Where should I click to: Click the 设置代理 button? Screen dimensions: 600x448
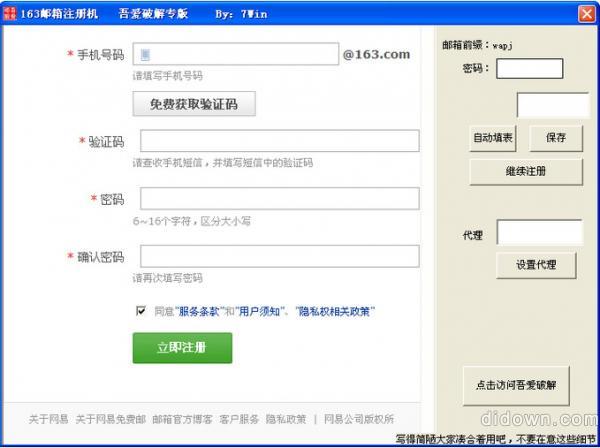coord(536,265)
